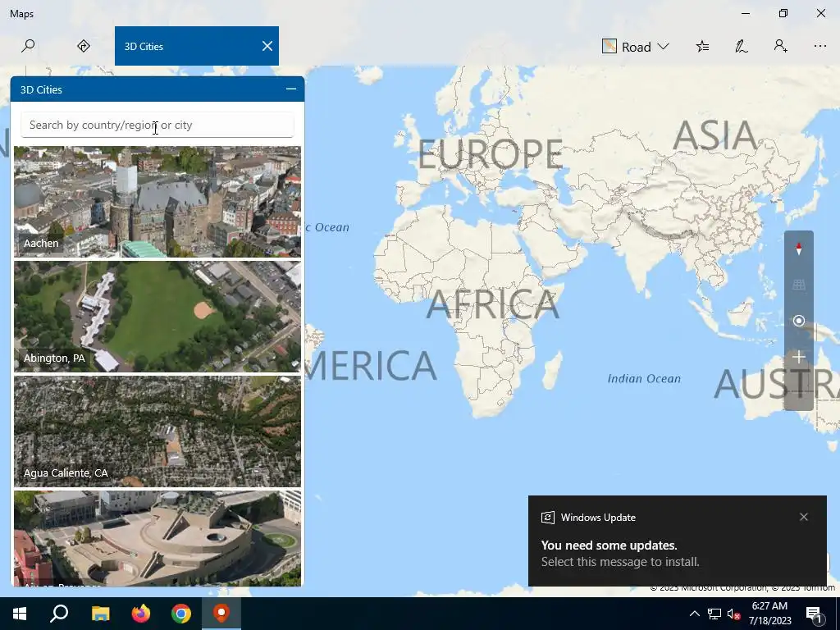
Task: Close the 3D Cities tab
Action: [x=267, y=46]
